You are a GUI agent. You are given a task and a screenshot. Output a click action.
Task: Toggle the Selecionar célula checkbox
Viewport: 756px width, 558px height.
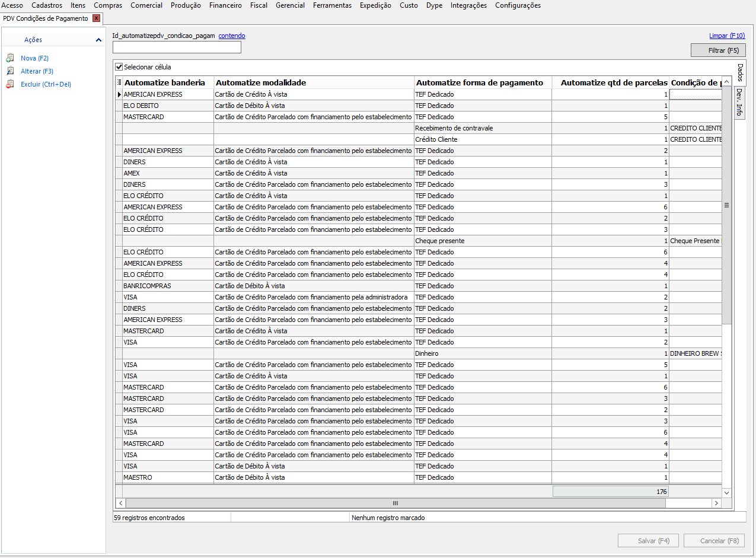(119, 67)
